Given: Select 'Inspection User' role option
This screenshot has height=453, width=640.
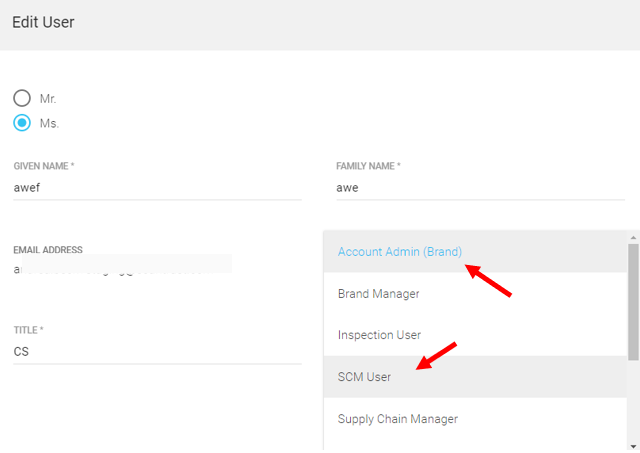Looking at the screenshot, I should [379, 335].
